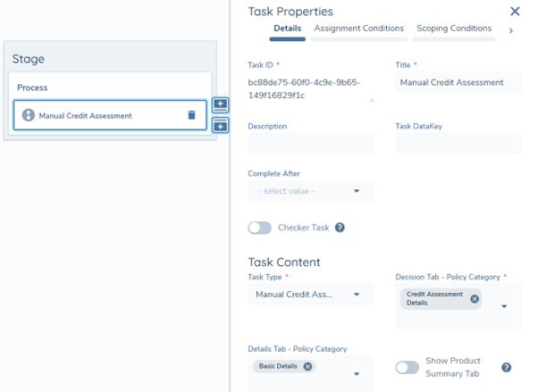
Task: Click the lower add task plus icon
Action: pyautogui.click(x=221, y=126)
